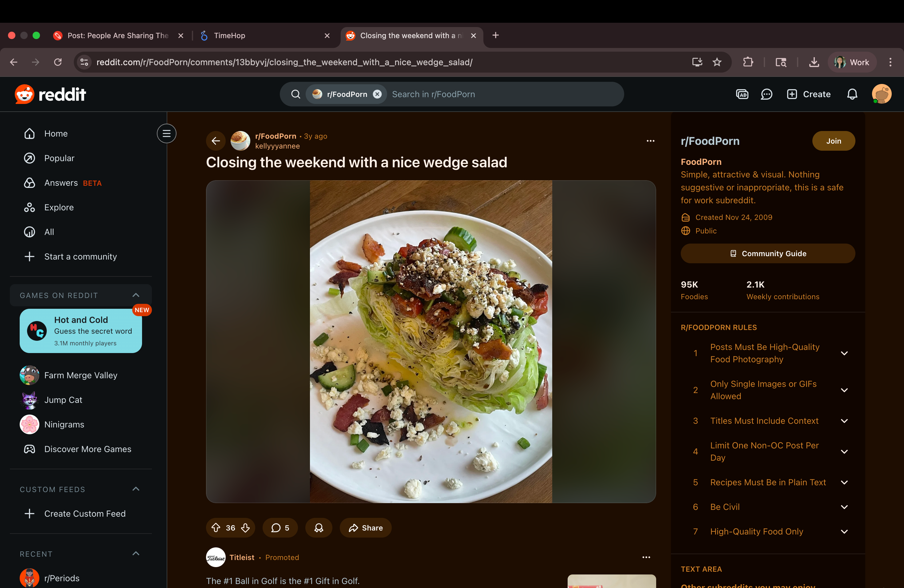Open the Community Guide

768,253
